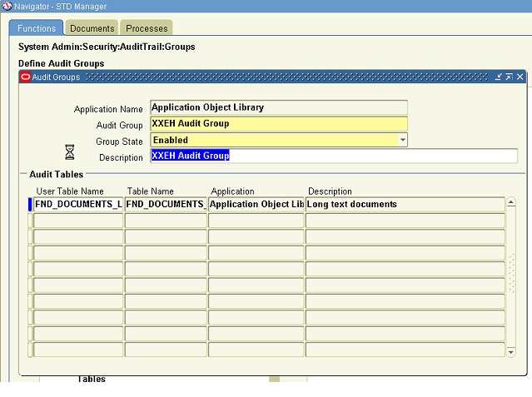532x397 pixels.
Task: Close the Audit Groups window
Action: pos(520,77)
